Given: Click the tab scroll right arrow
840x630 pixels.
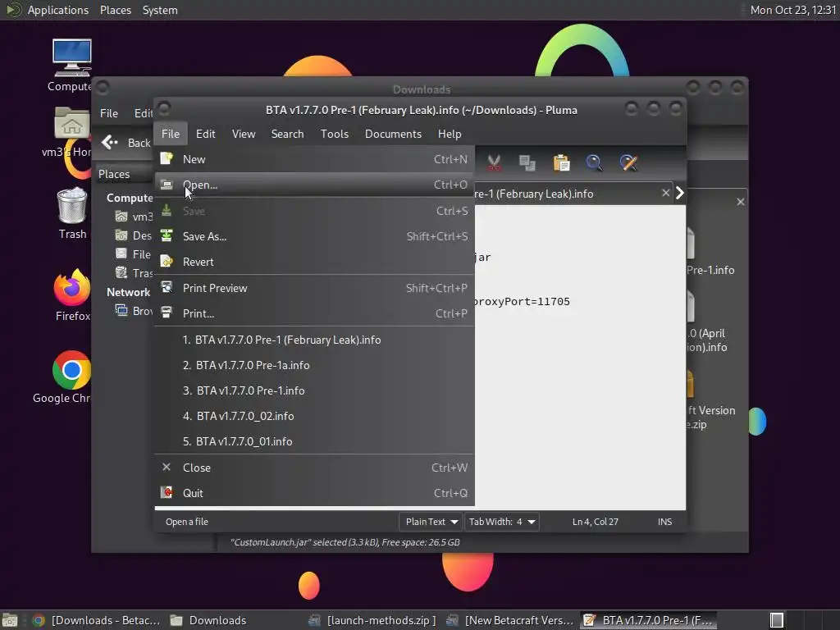Looking at the screenshot, I should tap(680, 193).
